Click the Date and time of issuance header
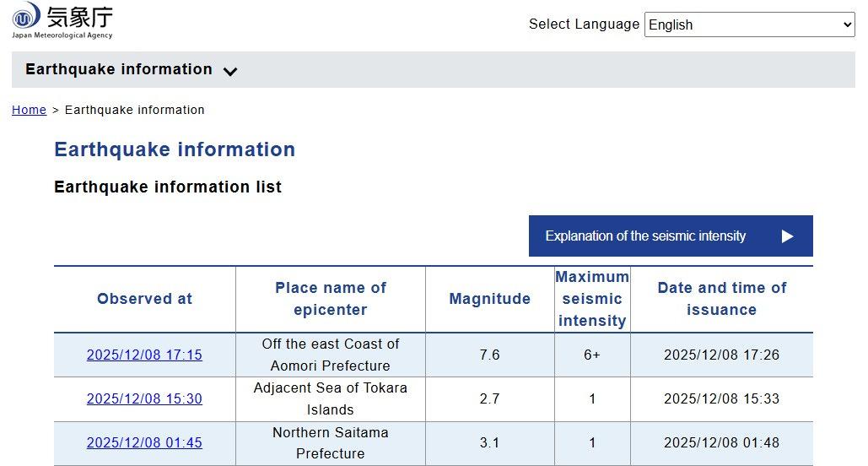The image size is (868, 466). (x=721, y=299)
